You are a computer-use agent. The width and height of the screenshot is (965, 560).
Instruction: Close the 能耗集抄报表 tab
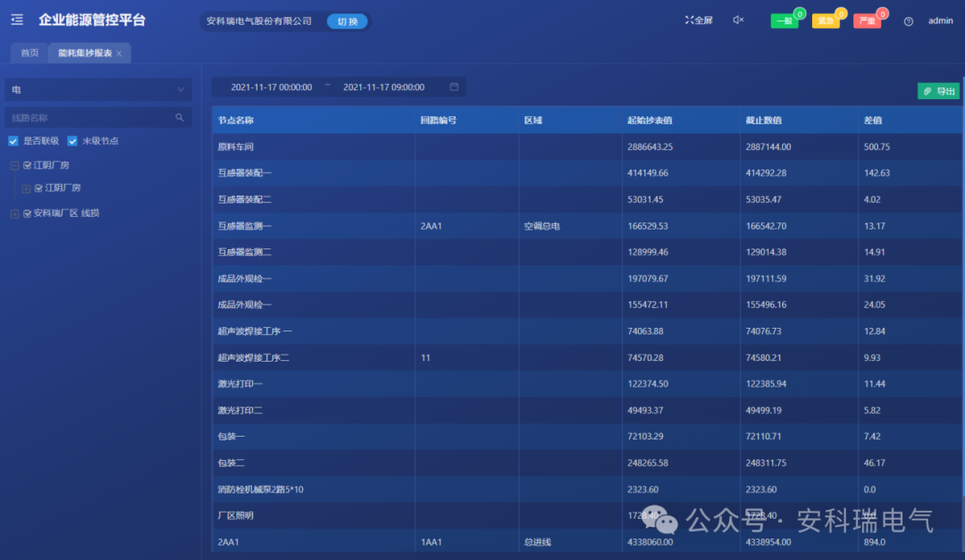pos(120,54)
